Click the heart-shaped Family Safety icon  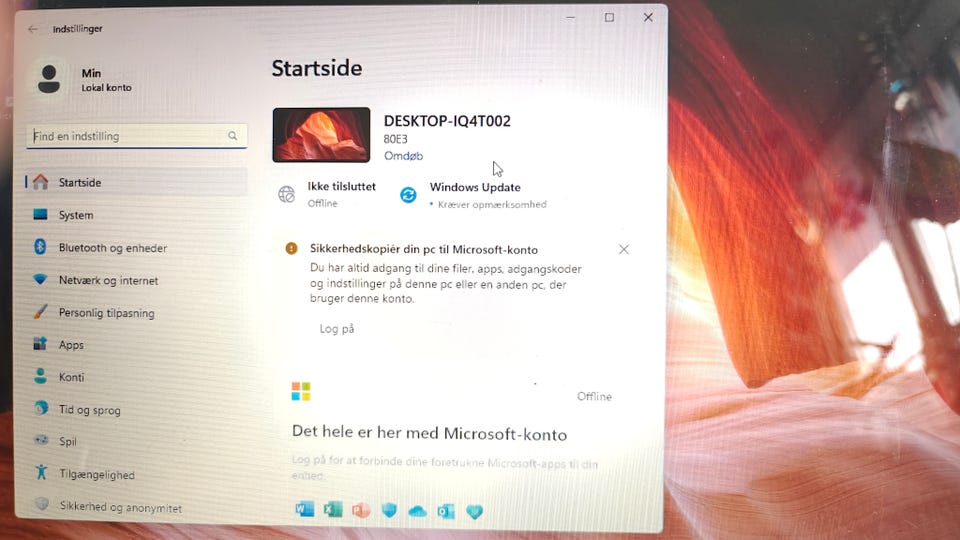[474, 511]
